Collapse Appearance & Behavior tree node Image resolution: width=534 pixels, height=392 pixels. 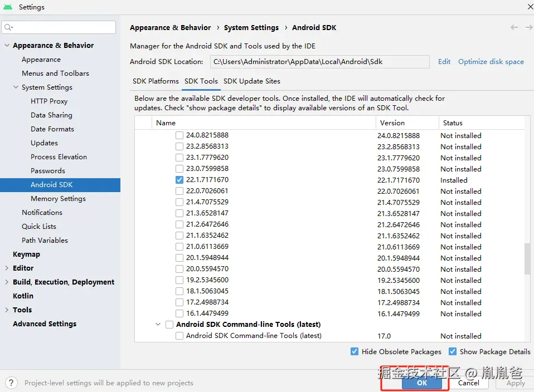tap(7, 45)
